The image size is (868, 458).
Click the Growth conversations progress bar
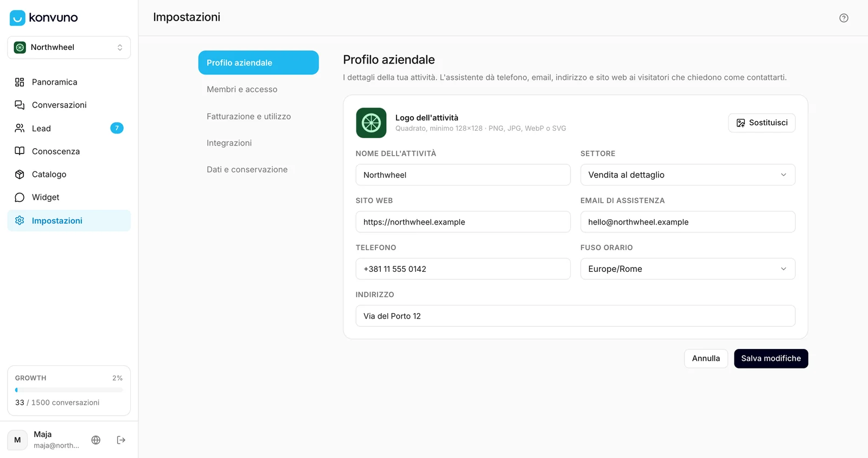(x=69, y=390)
